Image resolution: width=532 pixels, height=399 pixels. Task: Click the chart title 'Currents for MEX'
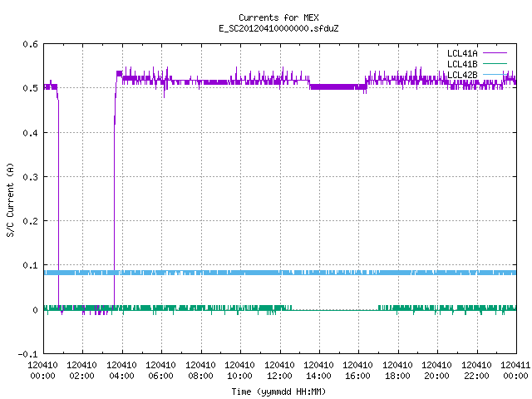click(x=278, y=17)
